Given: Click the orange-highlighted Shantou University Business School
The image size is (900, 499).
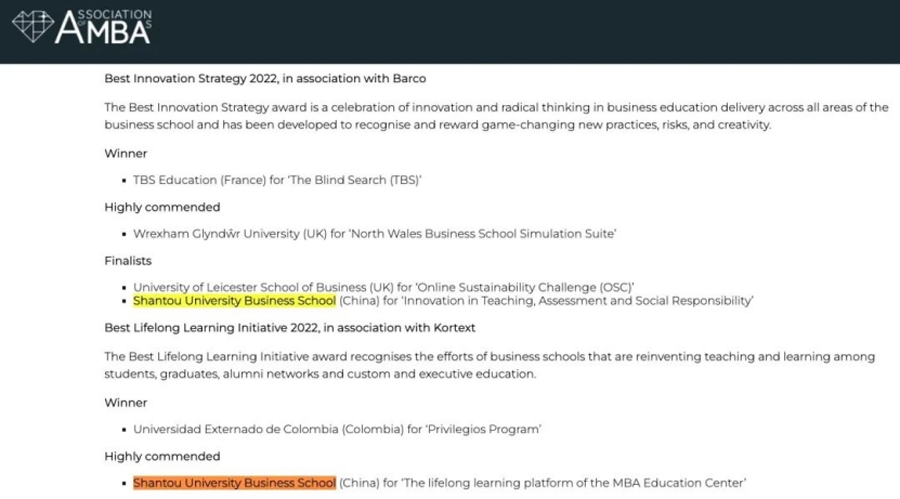Looking at the screenshot, I should (x=234, y=483).
